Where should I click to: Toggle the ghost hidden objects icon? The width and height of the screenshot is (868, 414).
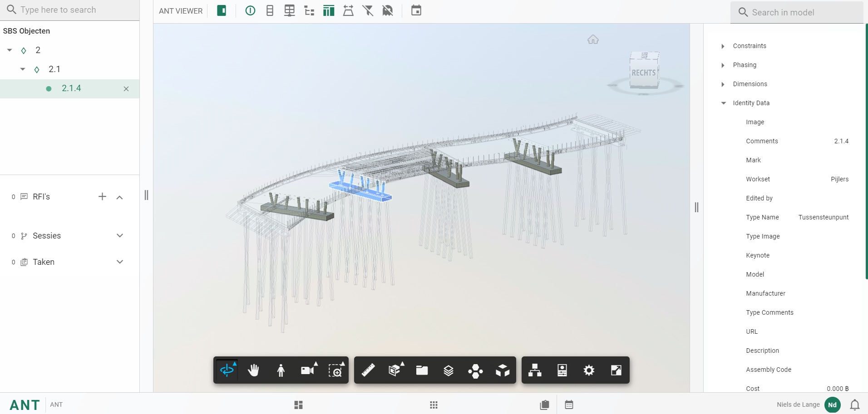coord(387,11)
